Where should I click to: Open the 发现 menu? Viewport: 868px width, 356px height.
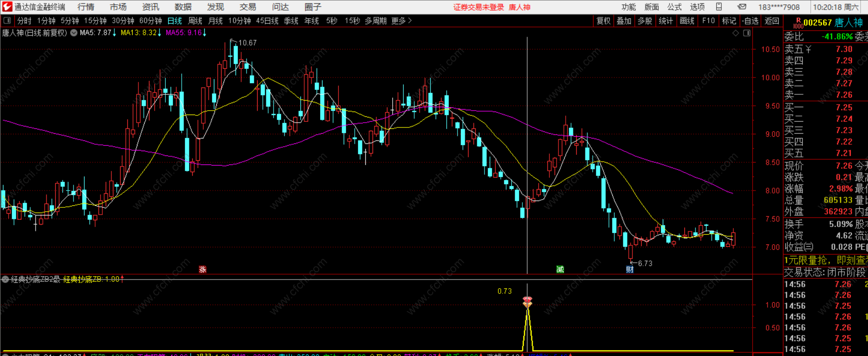[215, 7]
